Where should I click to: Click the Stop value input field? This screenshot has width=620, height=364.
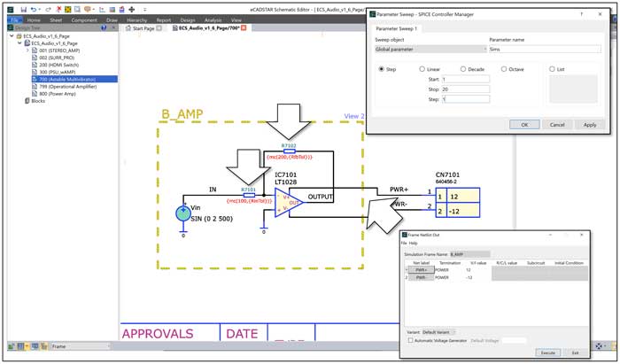pos(465,89)
